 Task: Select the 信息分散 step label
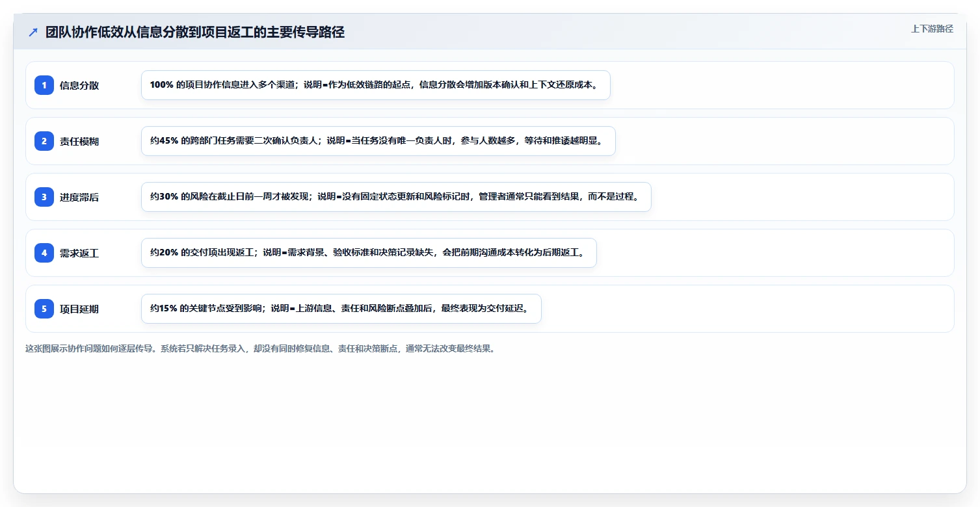click(x=79, y=85)
